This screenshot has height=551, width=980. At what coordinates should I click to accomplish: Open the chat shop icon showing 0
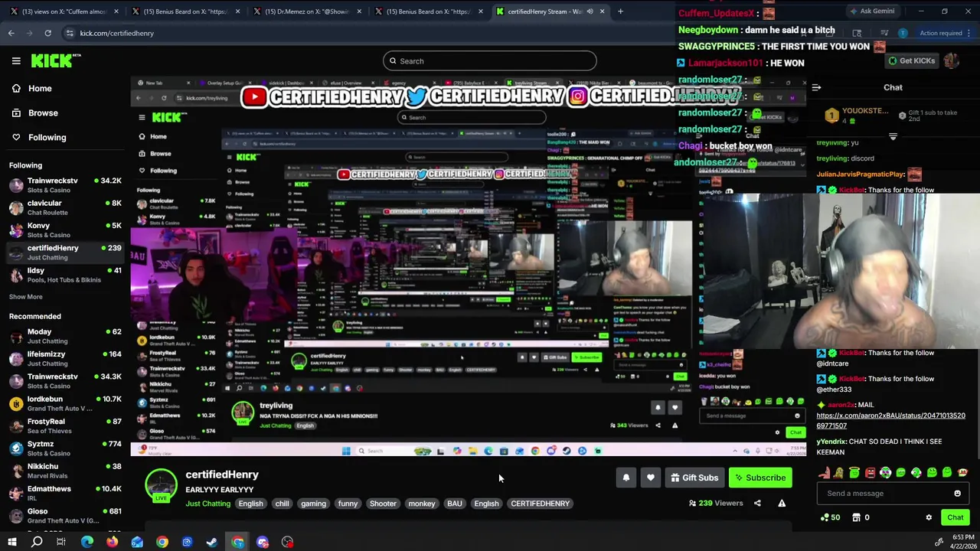point(861,517)
